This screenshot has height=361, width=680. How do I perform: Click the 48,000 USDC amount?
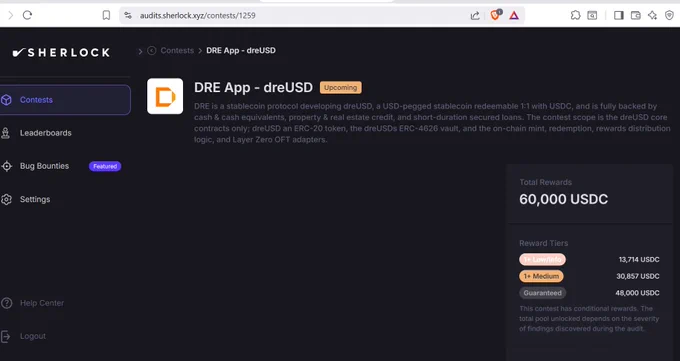tap(637, 293)
